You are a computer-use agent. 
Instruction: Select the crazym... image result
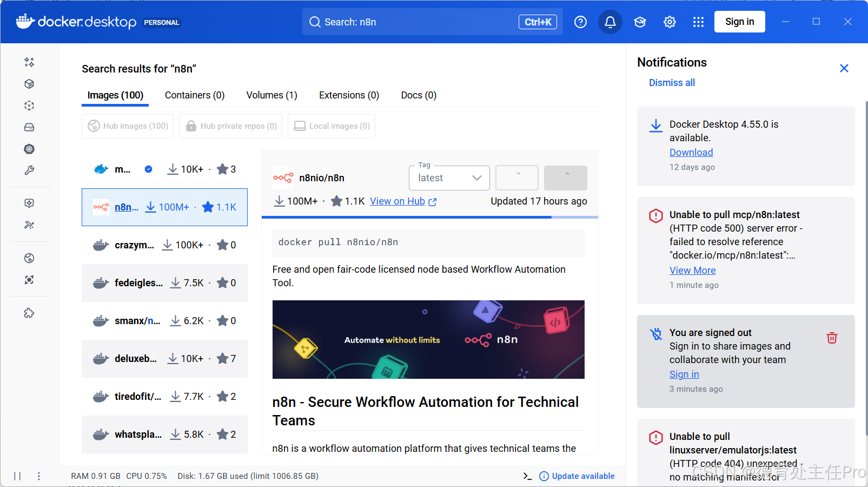[x=164, y=245]
